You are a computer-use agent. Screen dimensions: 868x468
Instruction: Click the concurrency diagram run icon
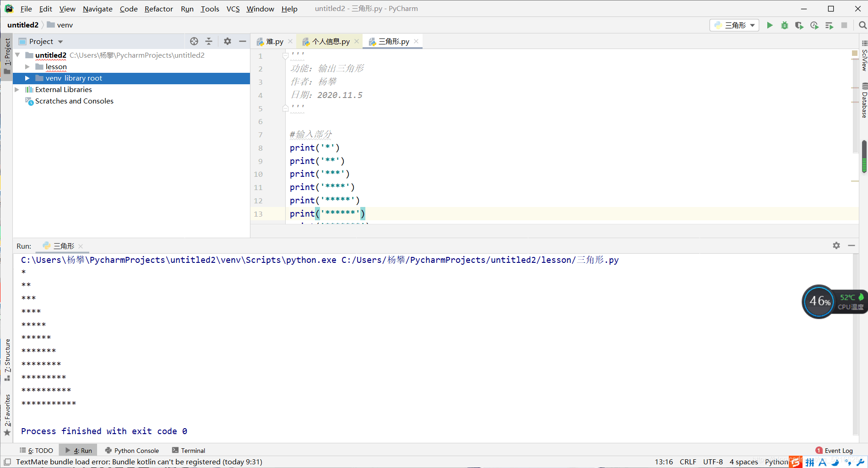pos(829,25)
